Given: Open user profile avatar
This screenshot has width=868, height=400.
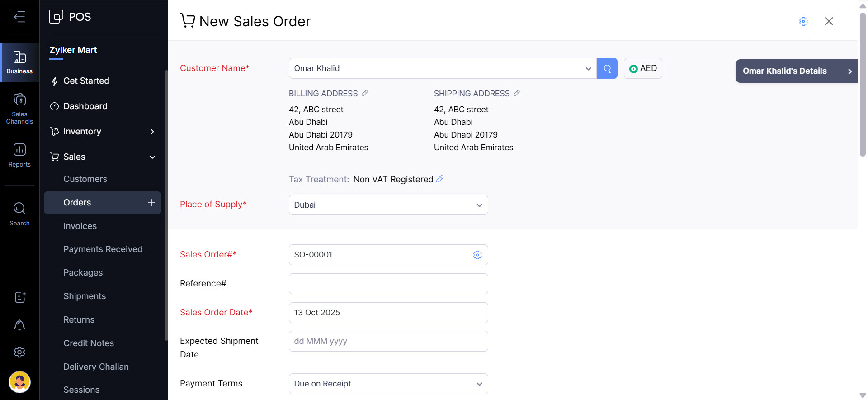Looking at the screenshot, I should [19, 382].
